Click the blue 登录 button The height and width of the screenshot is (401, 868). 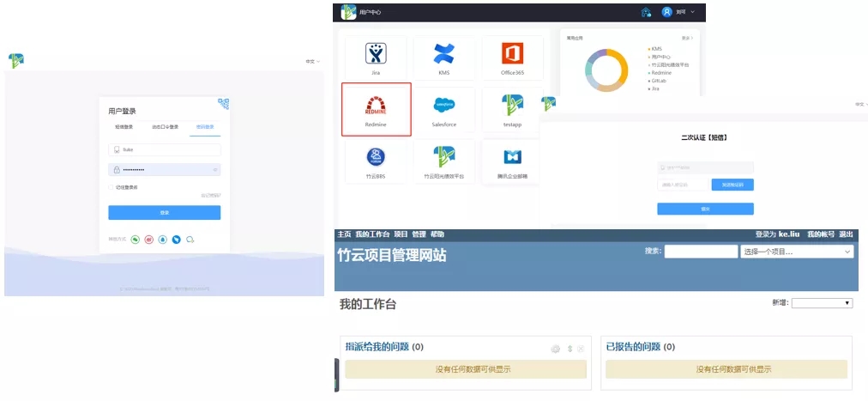(165, 213)
